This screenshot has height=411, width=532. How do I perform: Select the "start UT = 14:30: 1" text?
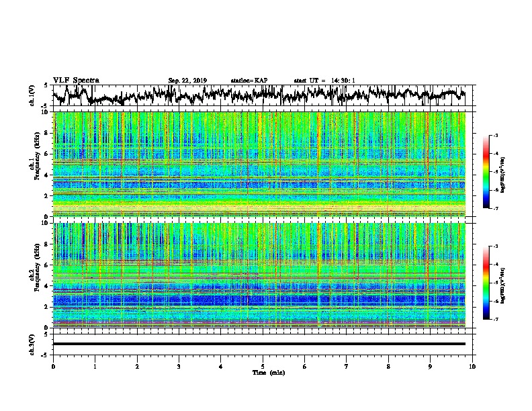pos(324,81)
